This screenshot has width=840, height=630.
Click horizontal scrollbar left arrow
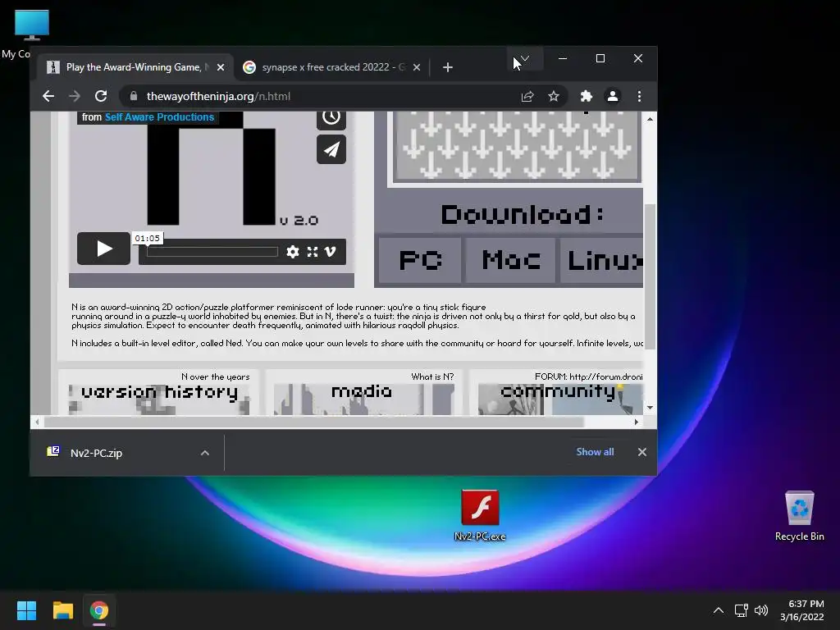[37, 422]
